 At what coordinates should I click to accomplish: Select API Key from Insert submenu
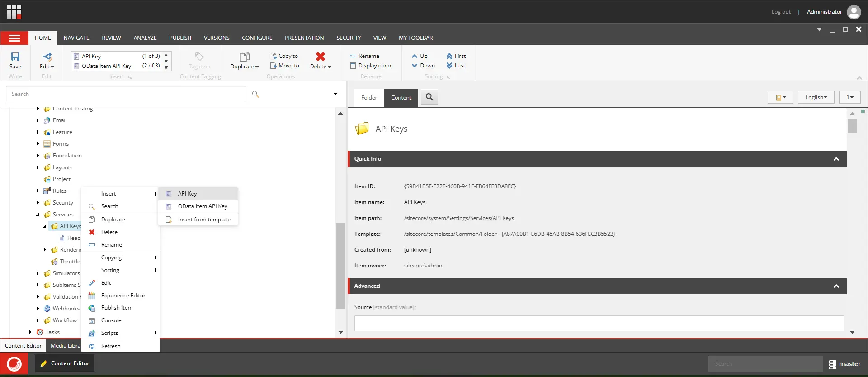tap(198, 194)
